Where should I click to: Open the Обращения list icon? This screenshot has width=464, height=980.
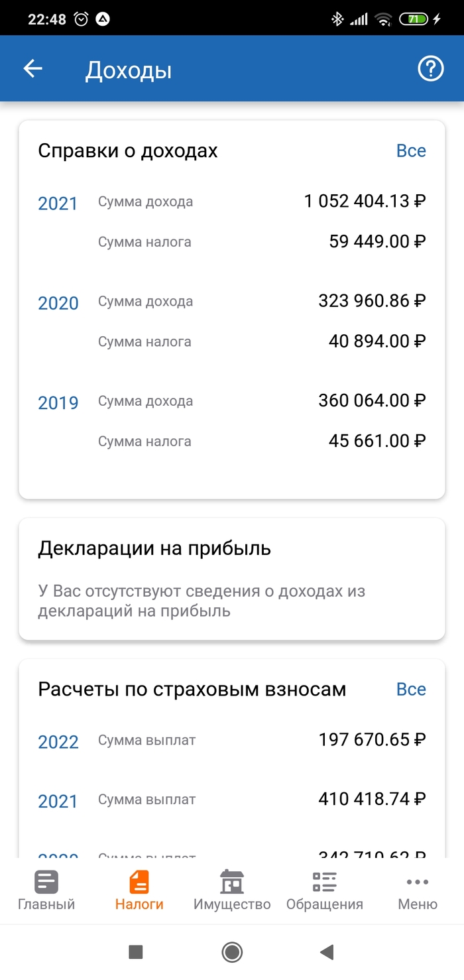click(x=325, y=883)
